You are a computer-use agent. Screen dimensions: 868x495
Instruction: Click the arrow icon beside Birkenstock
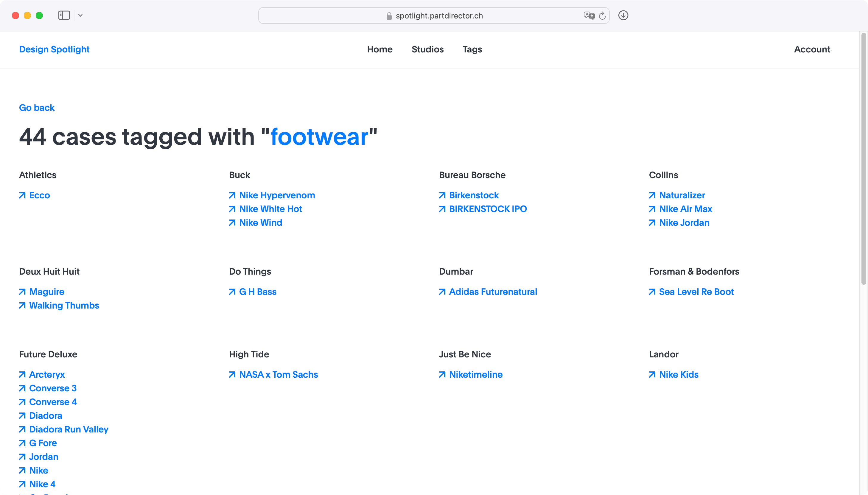(x=442, y=195)
